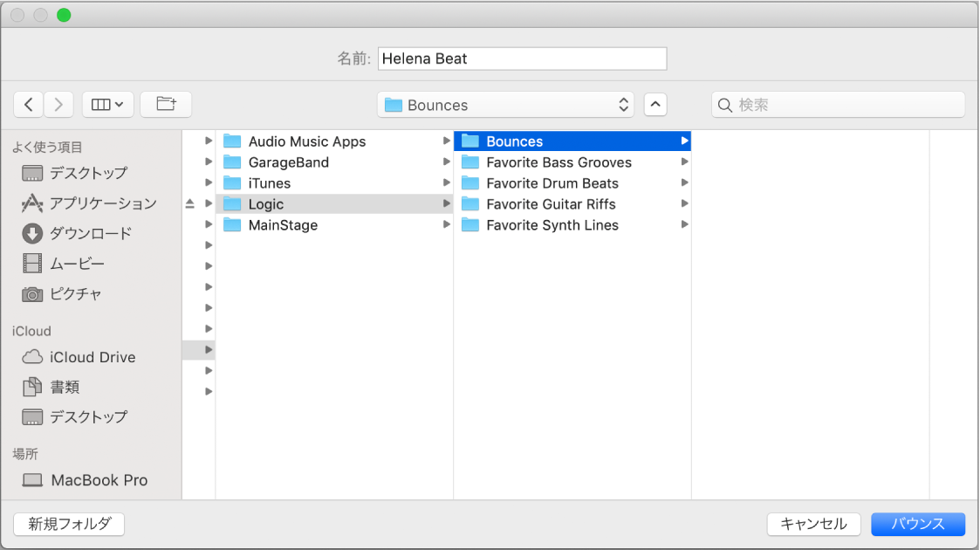This screenshot has width=980, height=550.
Task: Go back with the left chevron button
Action: (29, 105)
